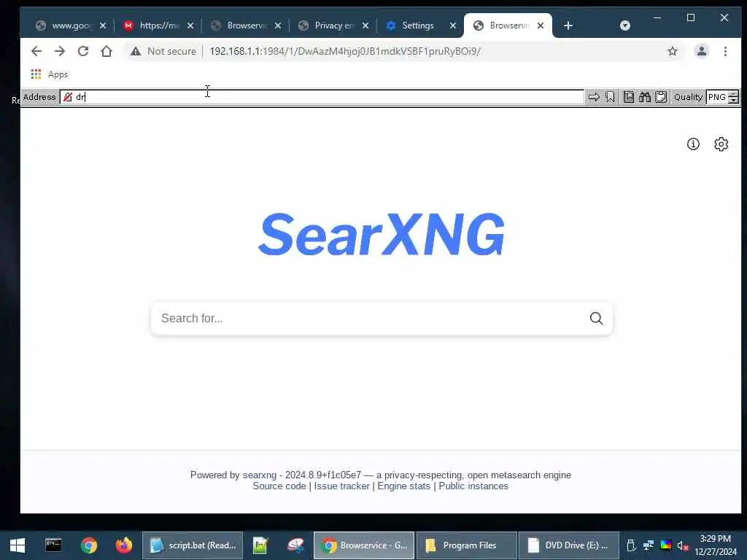
Task: Increase the Quality value with up arrow
Action: [x=734, y=93]
